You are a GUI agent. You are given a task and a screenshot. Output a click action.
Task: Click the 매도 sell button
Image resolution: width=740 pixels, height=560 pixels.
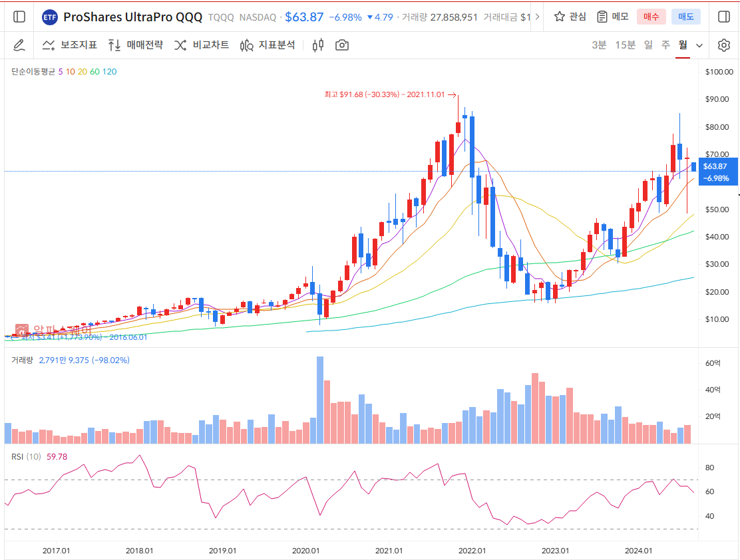coord(685,17)
